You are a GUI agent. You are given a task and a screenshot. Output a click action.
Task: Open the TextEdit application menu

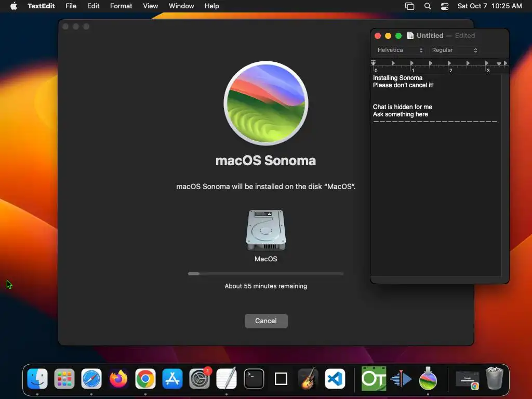41,6
